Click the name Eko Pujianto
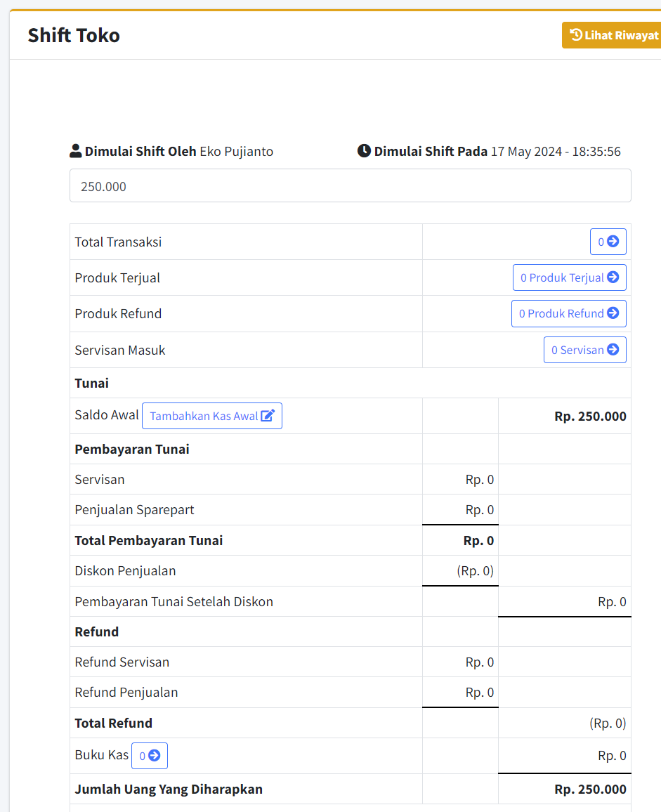 coord(236,151)
